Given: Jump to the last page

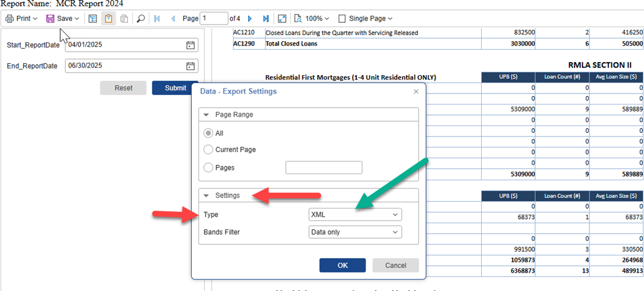Looking at the screenshot, I should tap(265, 18).
